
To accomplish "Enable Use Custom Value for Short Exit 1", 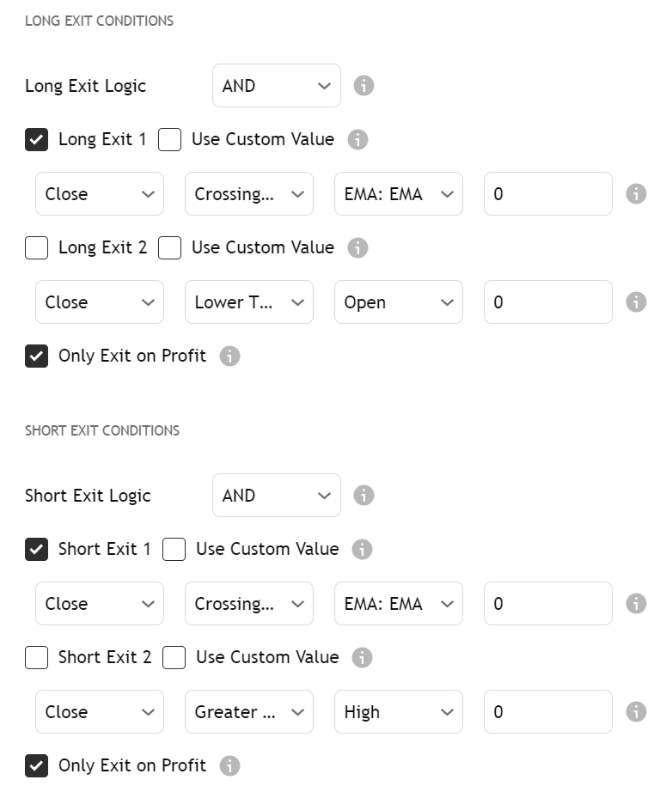I will [x=174, y=549].
